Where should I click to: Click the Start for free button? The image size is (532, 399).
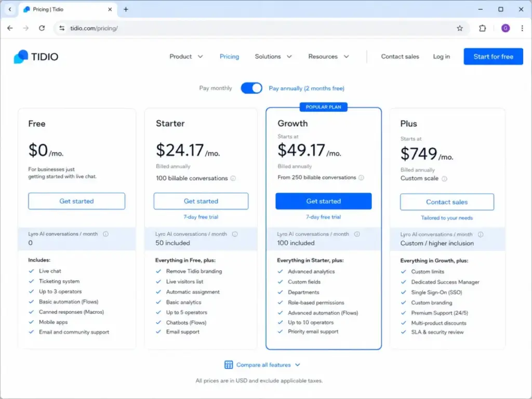click(493, 56)
